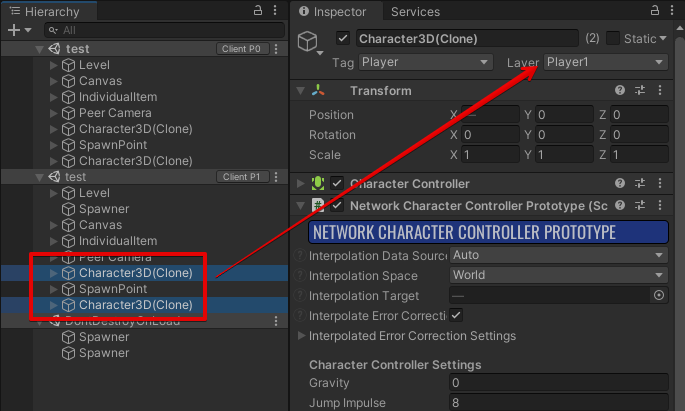The image size is (685, 411).
Task: Select SpawnPoint under Client P1 scene
Action: [113, 289]
